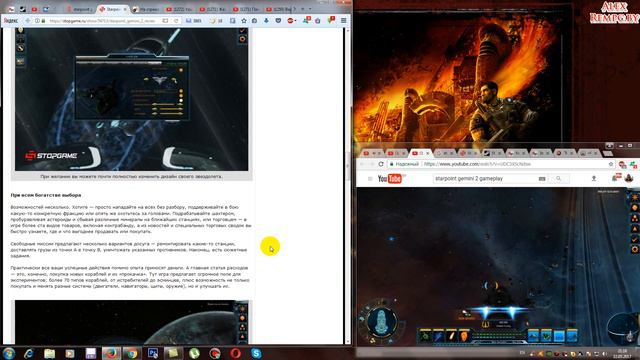This screenshot has width=640, height=360.
Task: Click the Adblock icon in Firefox toolbar
Action: (291, 20)
